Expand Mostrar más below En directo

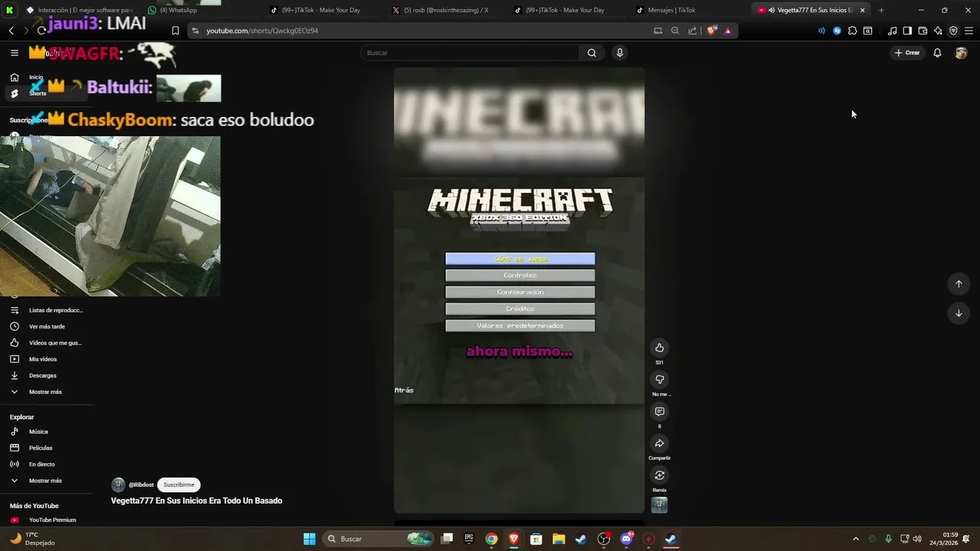pos(46,481)
